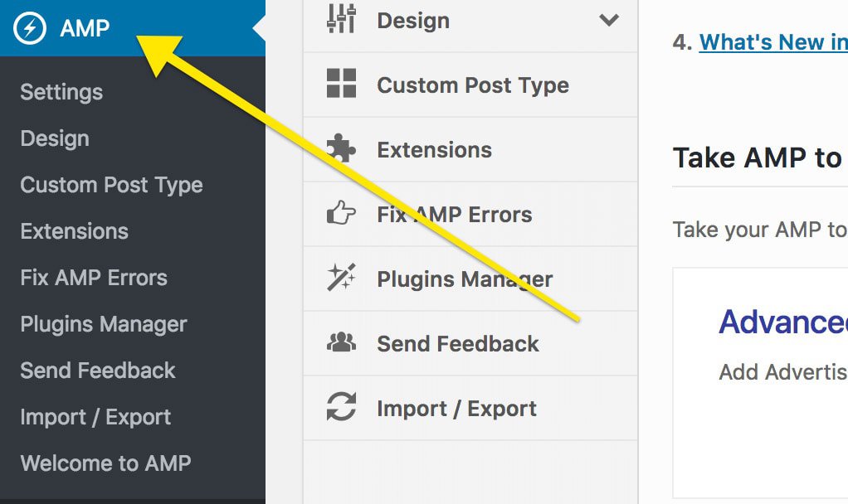Screen dimensions: 848x504
Task: Open Design in the dark sidebar menu
Action: pyautogui.click(x=55, y=138)
